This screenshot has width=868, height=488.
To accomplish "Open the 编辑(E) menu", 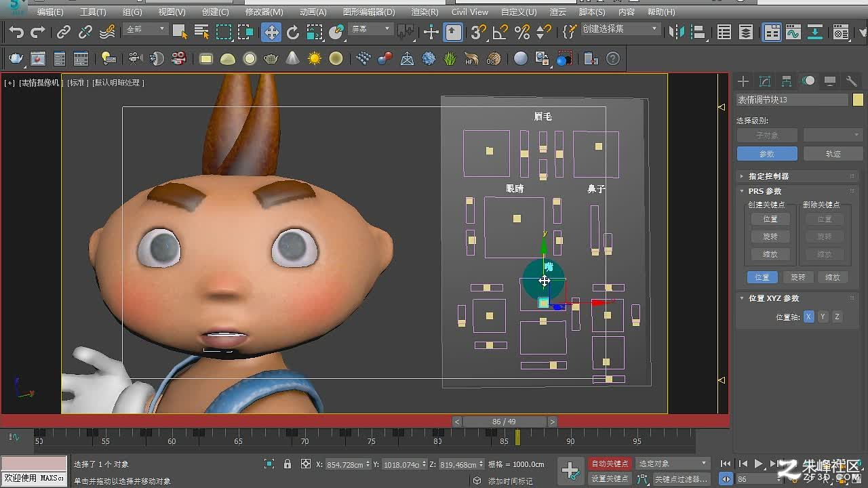I will point(50,12).
